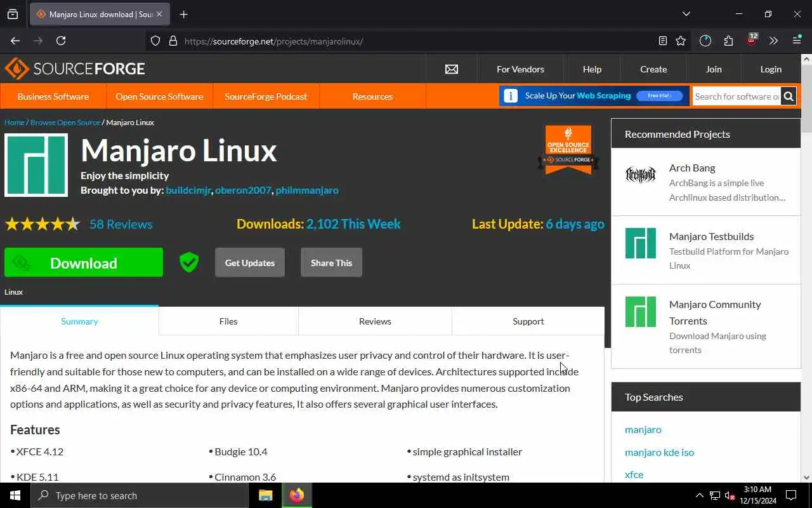Open the Resources menu
The image size is (812, 508).
pyautogui.click(x=372, y=97)
